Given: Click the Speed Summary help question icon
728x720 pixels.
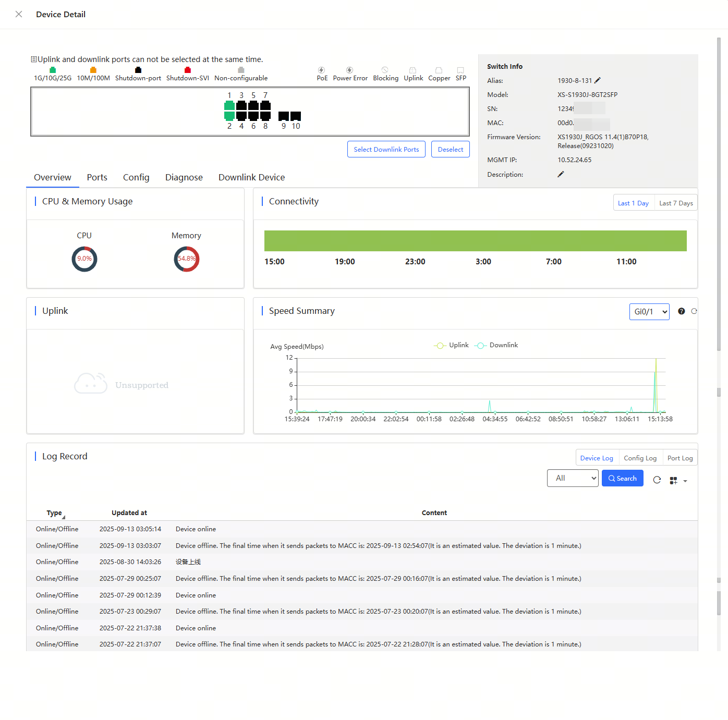Looking at the screenshot, I should tap(681, 311).
